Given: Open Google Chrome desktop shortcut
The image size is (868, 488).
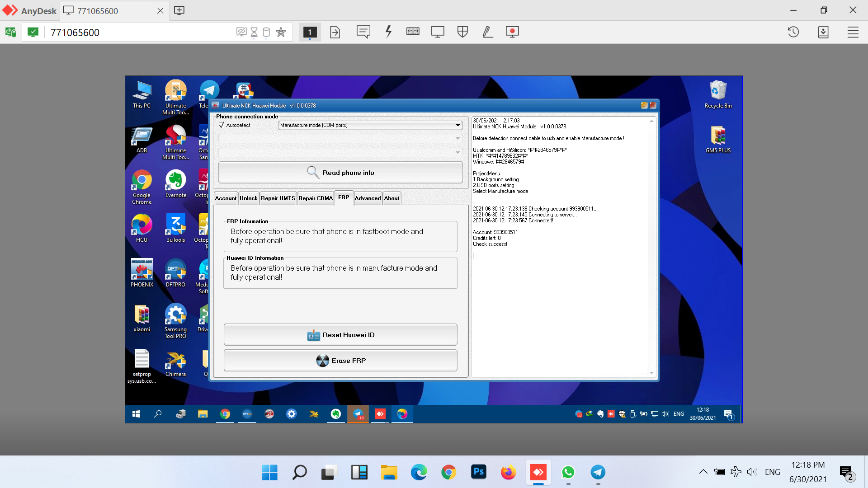Looking at the screenshot, I should tap(142, 187).
